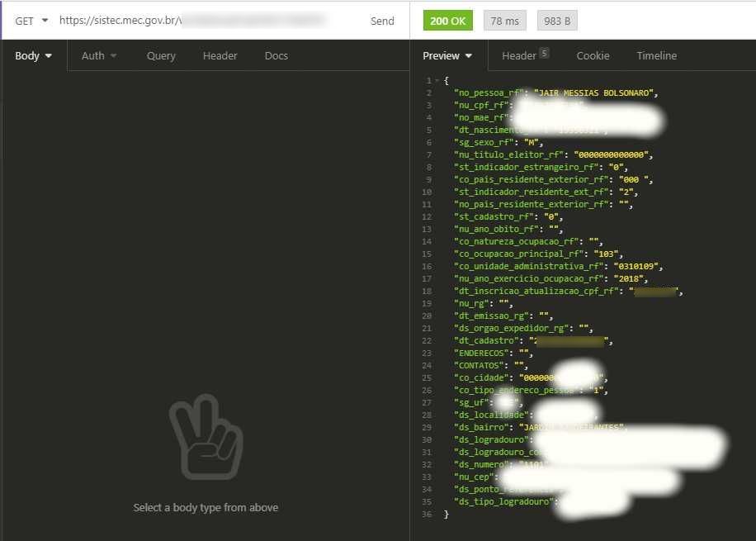The height and width of the screenshot is (541, 756).
Task: Click the "nu_titulo_eleitor_rf" line
Action: click(x=554, y=155)
